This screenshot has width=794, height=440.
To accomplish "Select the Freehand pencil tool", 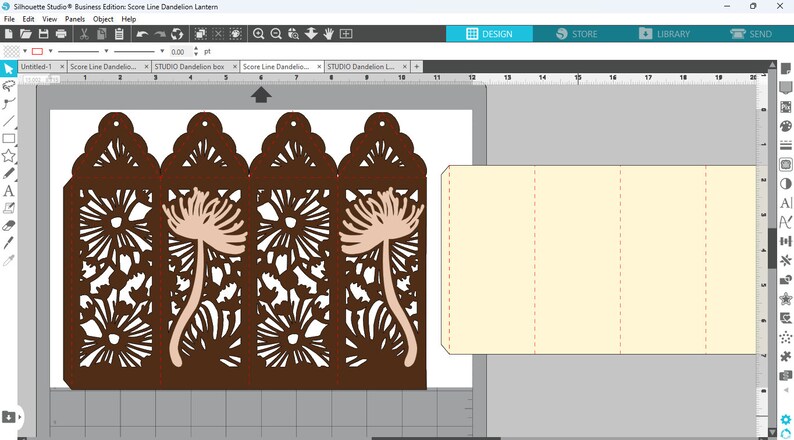I will pos(9,173).
